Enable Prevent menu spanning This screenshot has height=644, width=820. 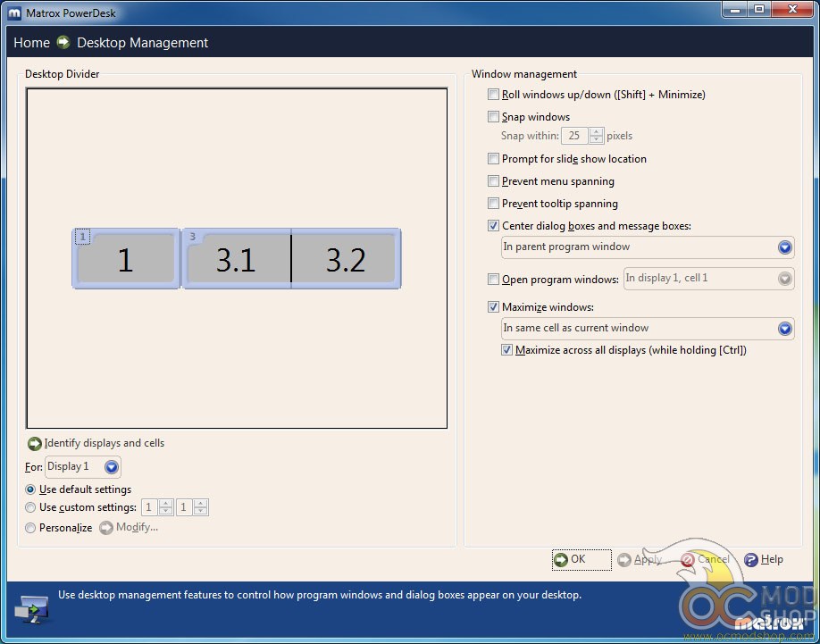tap(493, 180)
